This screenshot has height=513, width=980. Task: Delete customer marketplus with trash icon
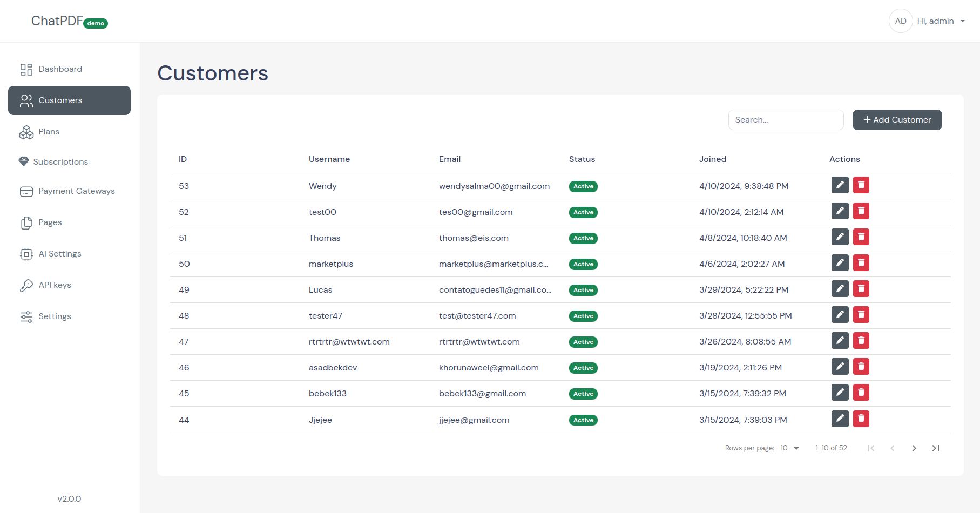(x=861, y=263)
